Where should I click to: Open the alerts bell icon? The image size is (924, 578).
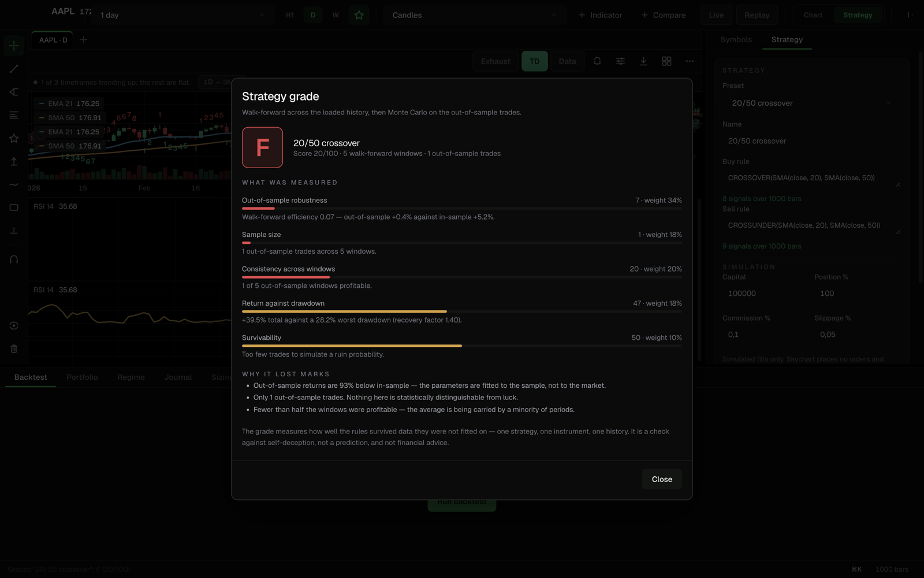(597, 61)
